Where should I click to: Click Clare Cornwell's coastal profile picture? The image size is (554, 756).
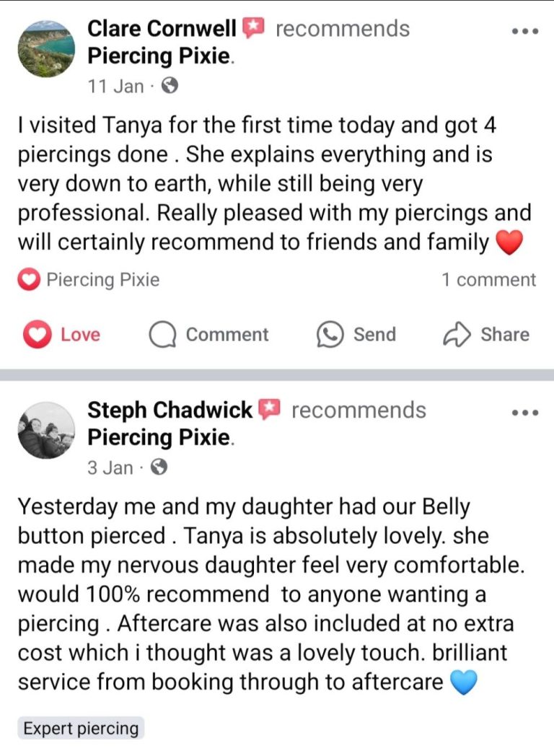click(46, 48)
